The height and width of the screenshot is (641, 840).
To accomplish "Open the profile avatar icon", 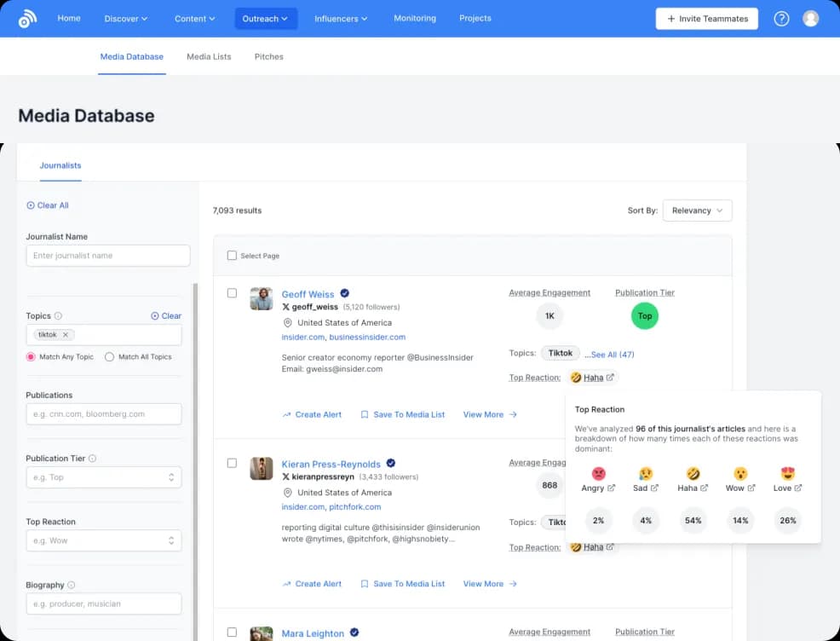I will [x=810, y=18].
